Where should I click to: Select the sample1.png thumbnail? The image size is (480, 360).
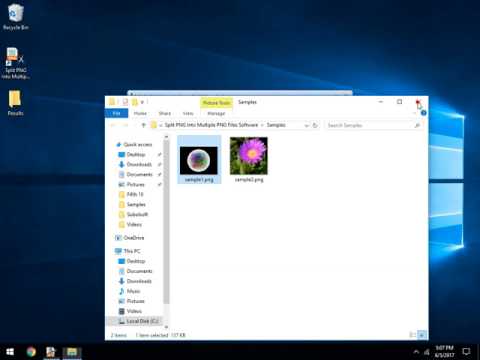tap(199, 160)
